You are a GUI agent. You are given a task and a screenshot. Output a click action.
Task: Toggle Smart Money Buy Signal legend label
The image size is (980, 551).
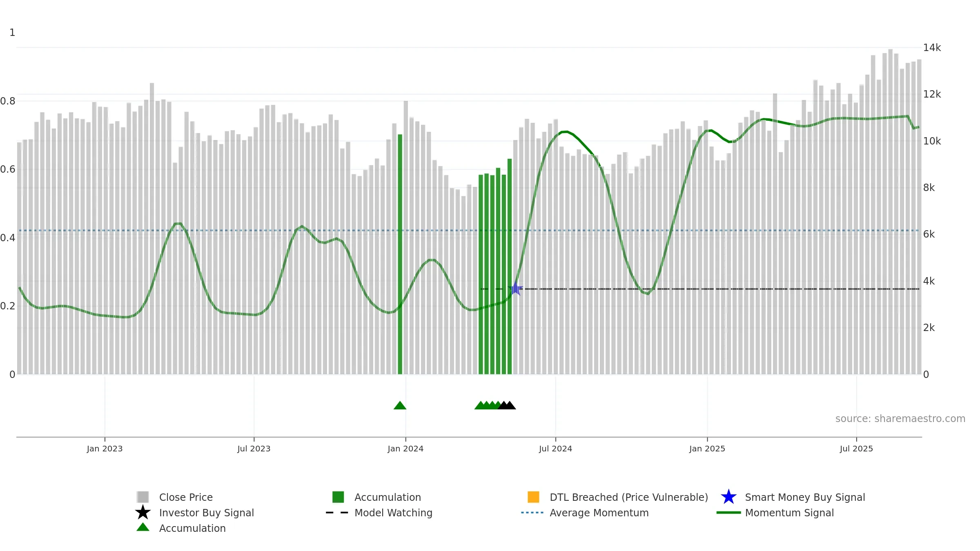[805, 497]
